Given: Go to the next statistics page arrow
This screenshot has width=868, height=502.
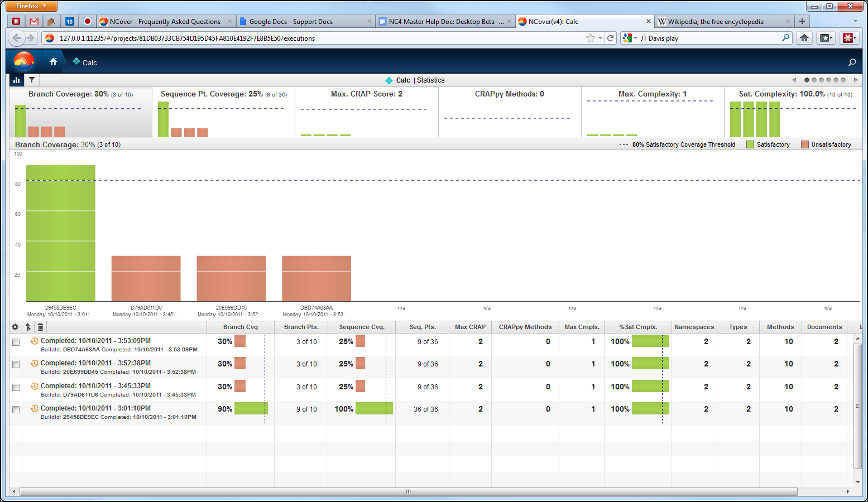Looking at the screenshot, I should [855, 80].
